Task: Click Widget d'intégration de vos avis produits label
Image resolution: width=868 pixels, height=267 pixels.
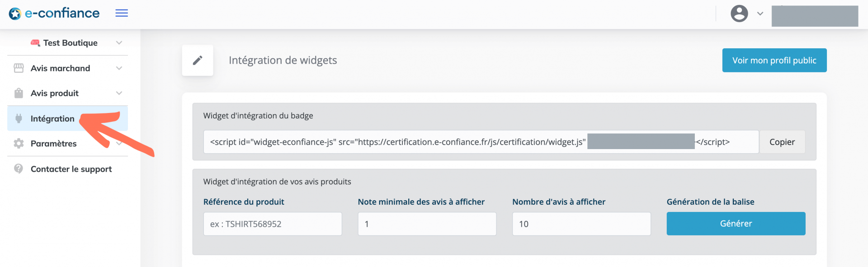Action: (277, 182)
